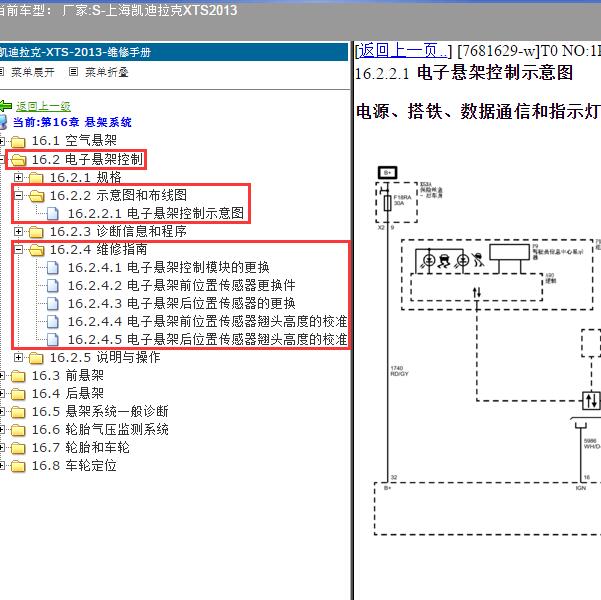Expand the 16.2.3 诊断信息和程序 node

tap(18, 231)
